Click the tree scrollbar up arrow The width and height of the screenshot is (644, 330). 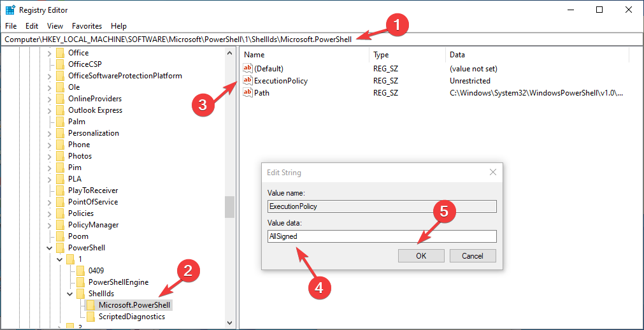pos(229,52)
